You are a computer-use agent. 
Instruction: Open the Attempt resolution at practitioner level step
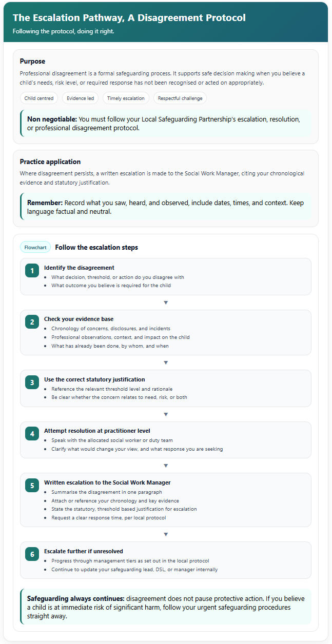click(166, 440)
